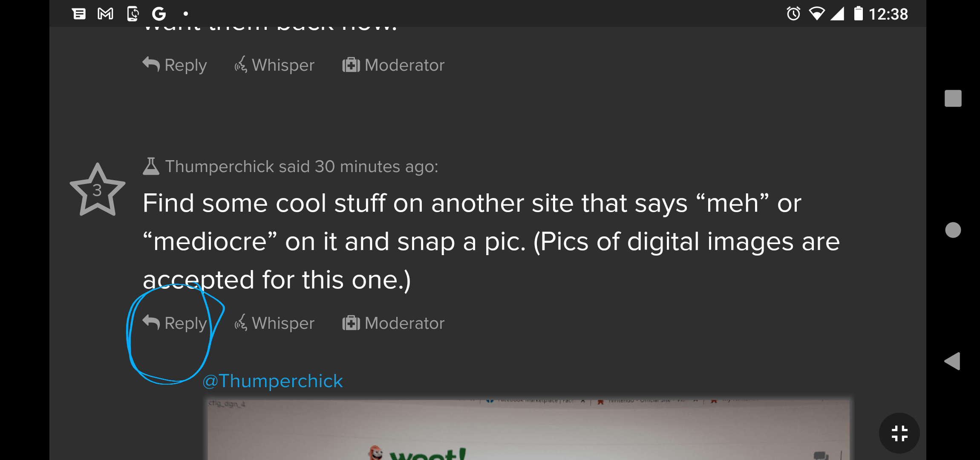Tap the Google G notification icon

(159, 14)
